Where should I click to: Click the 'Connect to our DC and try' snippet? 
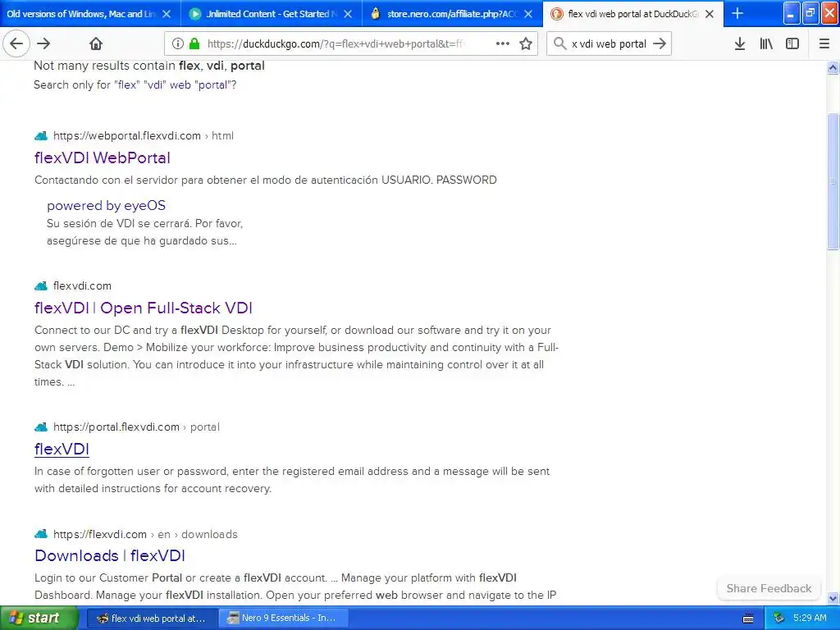[296, 356]
